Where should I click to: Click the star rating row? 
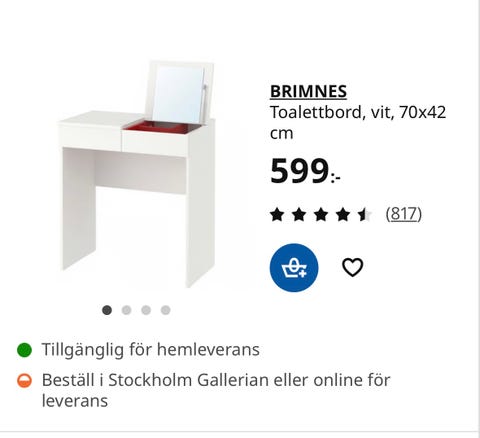tap(321, 214)
